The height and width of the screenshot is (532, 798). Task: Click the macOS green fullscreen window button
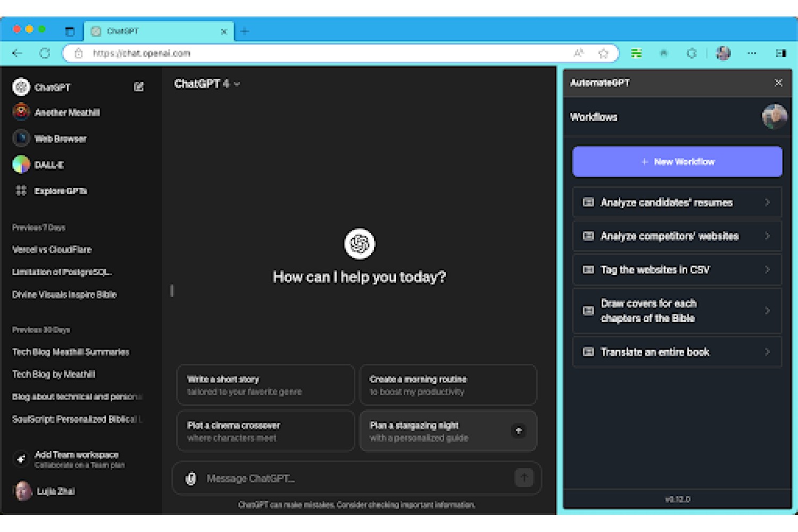(42, 29)
